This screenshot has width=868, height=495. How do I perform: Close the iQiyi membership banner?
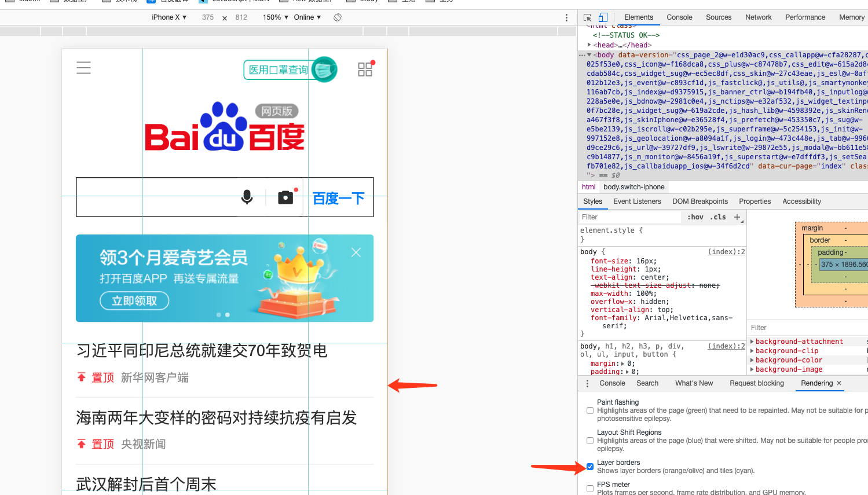(x=356, y=252)
